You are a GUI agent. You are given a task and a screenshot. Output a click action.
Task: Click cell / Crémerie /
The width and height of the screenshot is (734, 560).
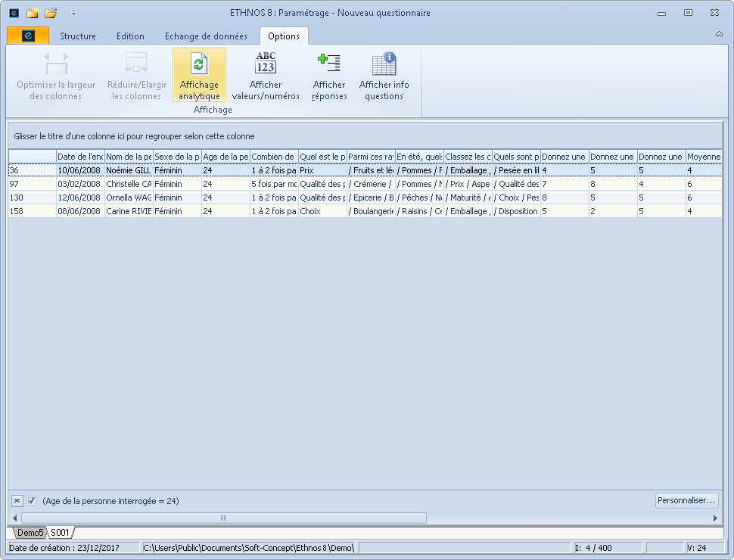tap(371, 184)
